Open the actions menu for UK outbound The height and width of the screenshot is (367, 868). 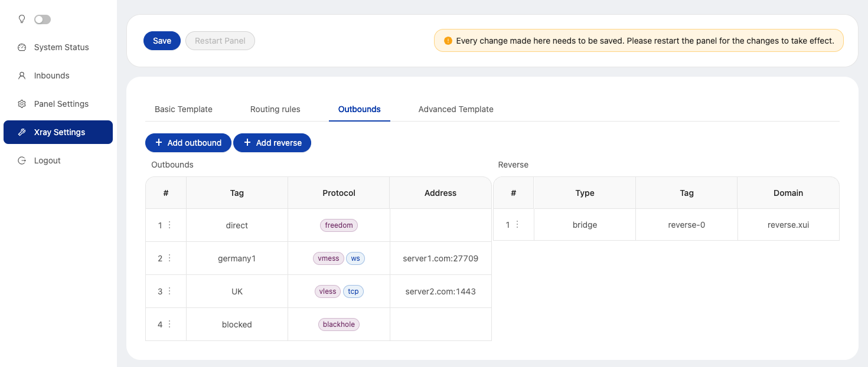coord(169,291)
